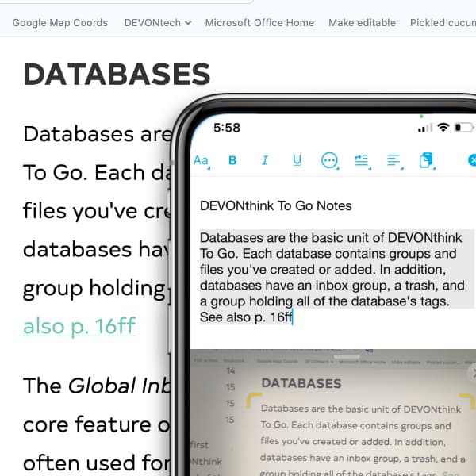Dismiss the formatting bar with blue X

pyautogui.click(x=472, y=160)
